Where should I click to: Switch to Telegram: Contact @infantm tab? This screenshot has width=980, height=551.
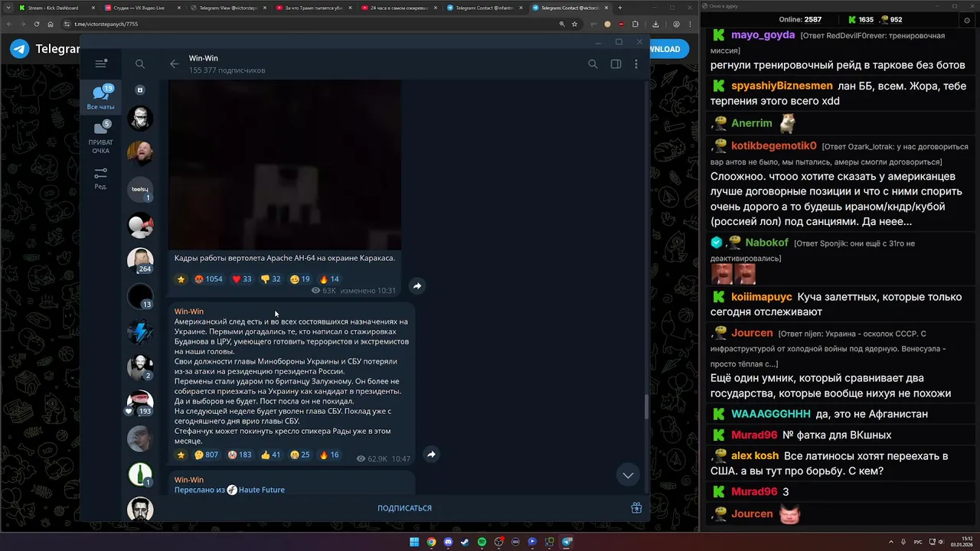[485, 8]
